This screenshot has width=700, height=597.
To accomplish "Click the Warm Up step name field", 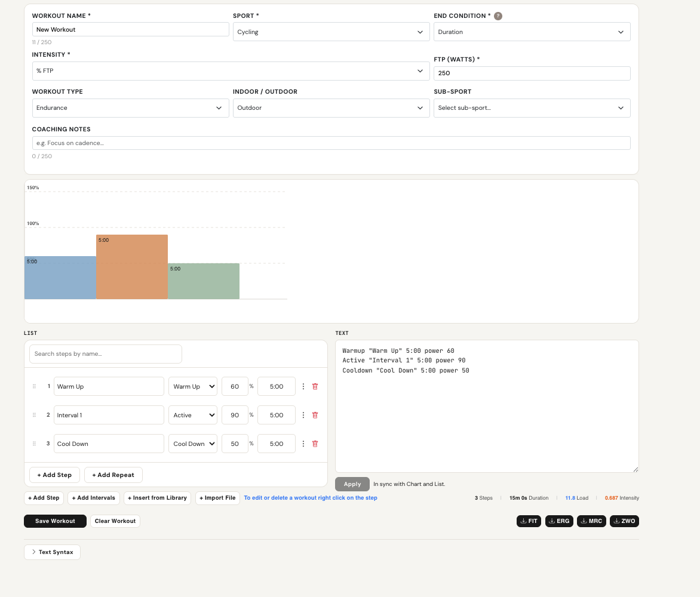I will 109,386.
